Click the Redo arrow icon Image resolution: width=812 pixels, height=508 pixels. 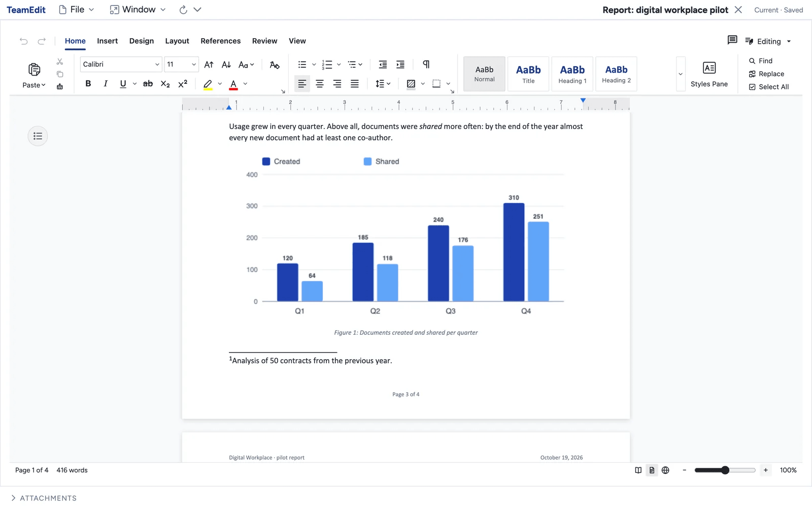pyautogui.click(x=42, y=41)
